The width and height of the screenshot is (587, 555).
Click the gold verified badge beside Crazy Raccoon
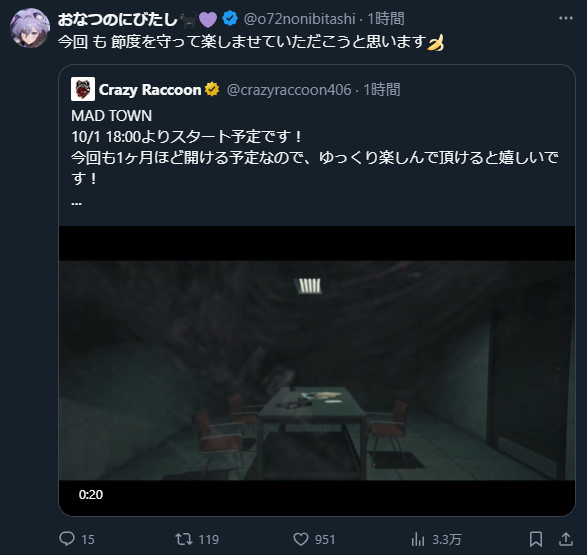[x=212, y=89]
